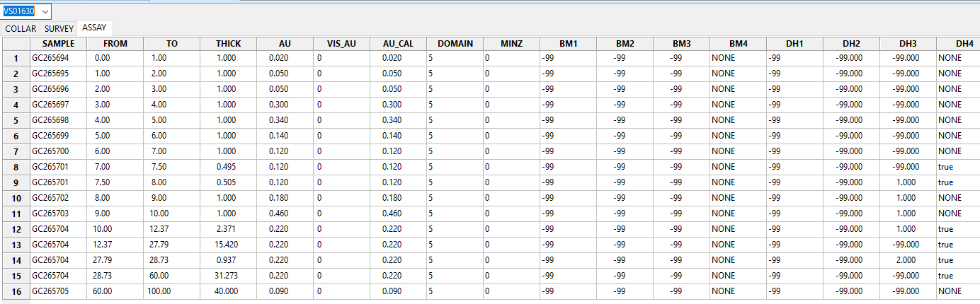The image size is (980, 304).
Task: Click the top-left grid corner cell
Action: coord(14,44)
